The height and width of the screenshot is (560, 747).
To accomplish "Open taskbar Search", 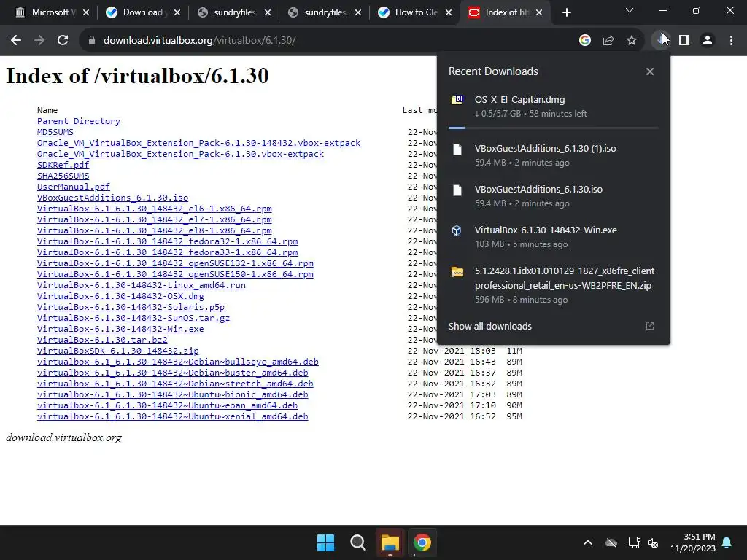I will tap(357, 542).
